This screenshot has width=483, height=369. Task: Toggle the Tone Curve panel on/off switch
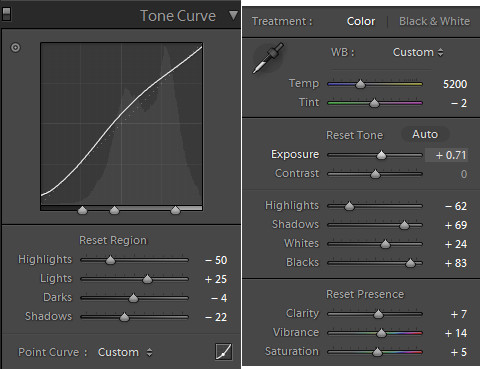6,14
